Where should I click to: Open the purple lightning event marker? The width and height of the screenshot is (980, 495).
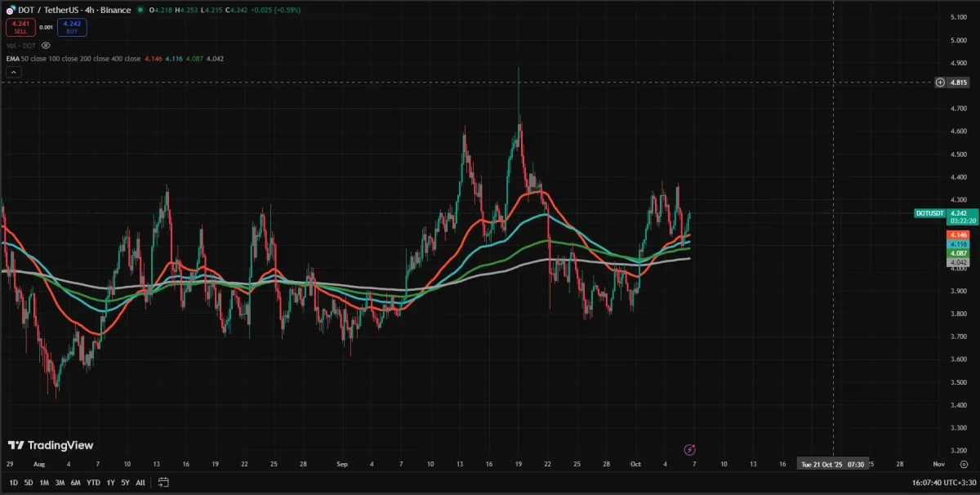click(690, 449)
